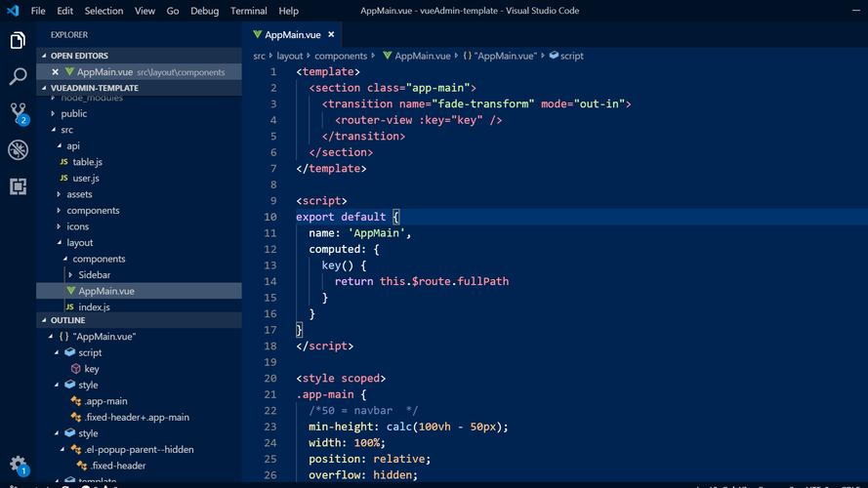This screenshot has height=488, width=868.
Task: Click the script breadcrumb at path end
Action: coord(571,57)
